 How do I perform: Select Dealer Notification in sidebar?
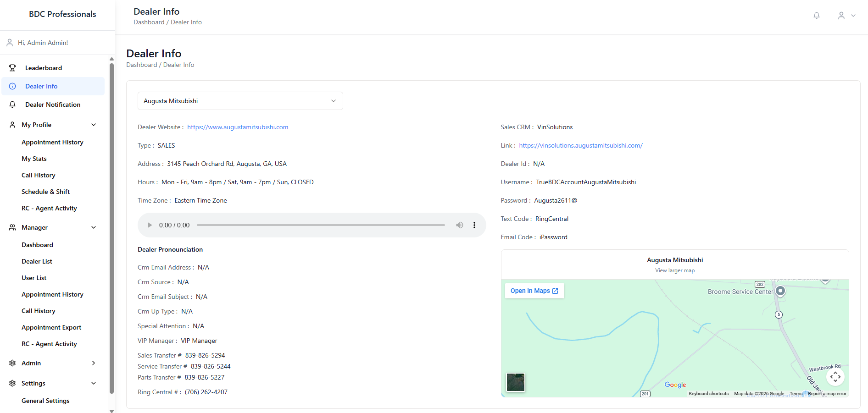tap(53, 105)
